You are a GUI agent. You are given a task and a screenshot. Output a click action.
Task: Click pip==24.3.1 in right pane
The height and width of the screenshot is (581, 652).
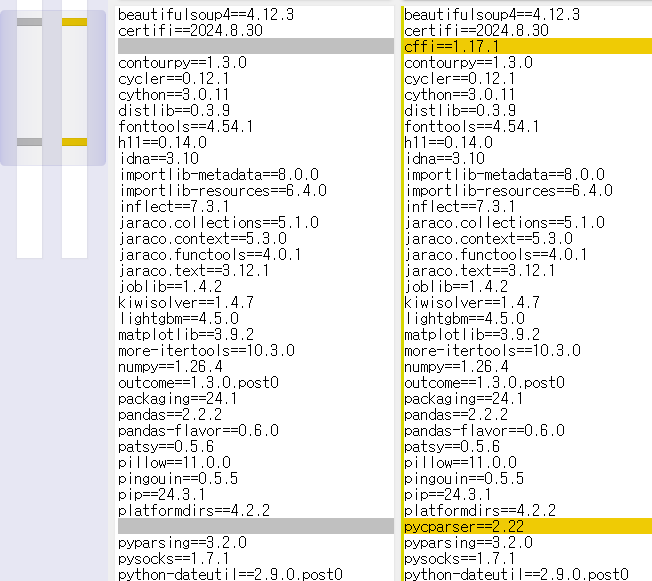click(x=447, y=494)
